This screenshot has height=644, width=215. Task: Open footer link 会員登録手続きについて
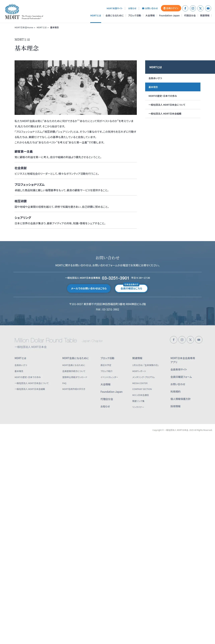(74, 371)
